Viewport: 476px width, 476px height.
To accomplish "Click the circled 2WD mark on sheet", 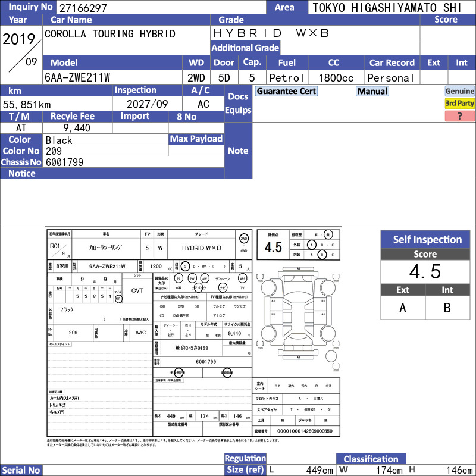I will (244, 239).
